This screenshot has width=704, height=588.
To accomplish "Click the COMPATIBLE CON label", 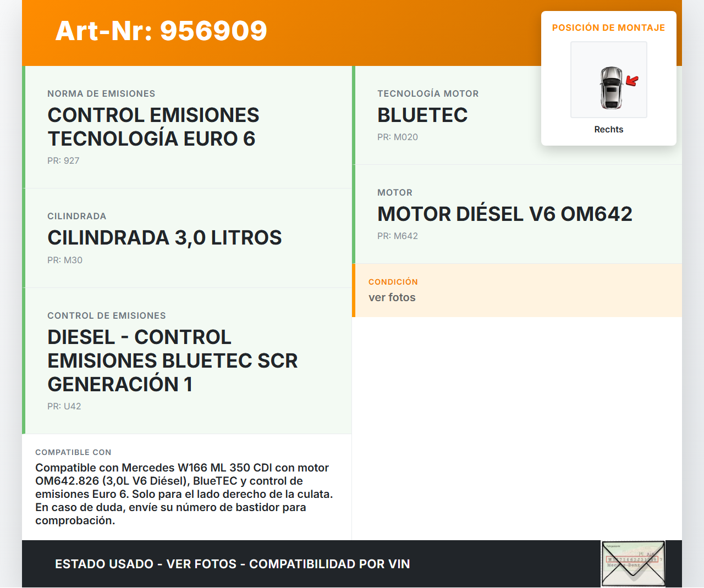I will [x=73, y=452].
